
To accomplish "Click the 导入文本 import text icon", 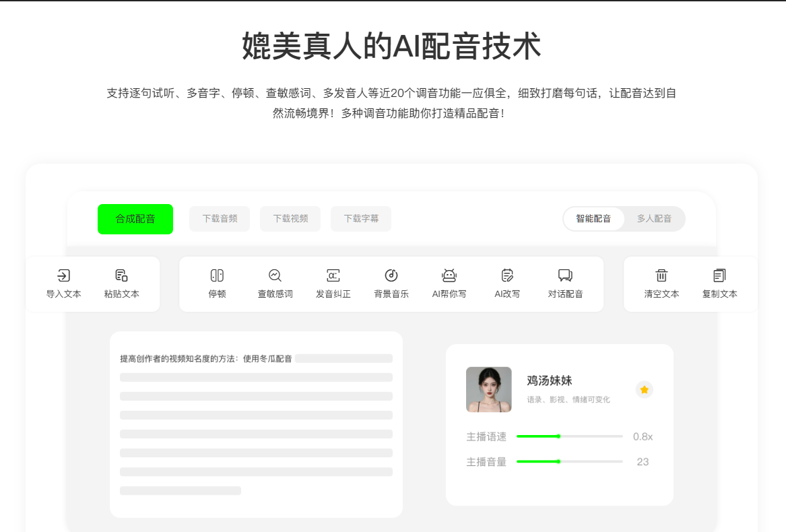I will point(64,275).
